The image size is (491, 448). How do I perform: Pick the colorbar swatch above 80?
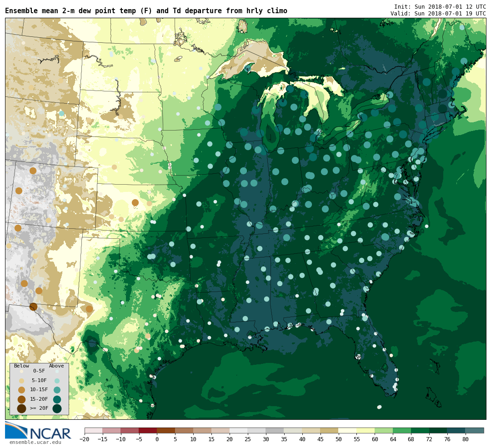(475, 430)
